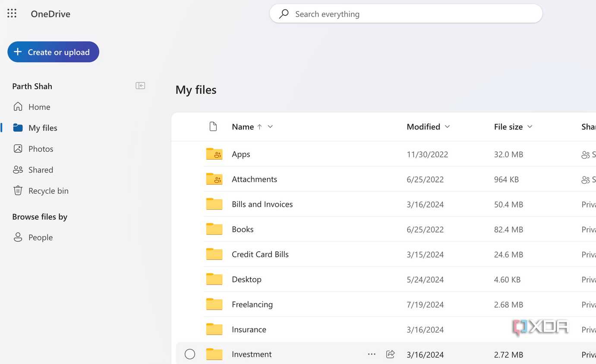Click the 3/15/2024 modified date

click(x=425, y=254)
